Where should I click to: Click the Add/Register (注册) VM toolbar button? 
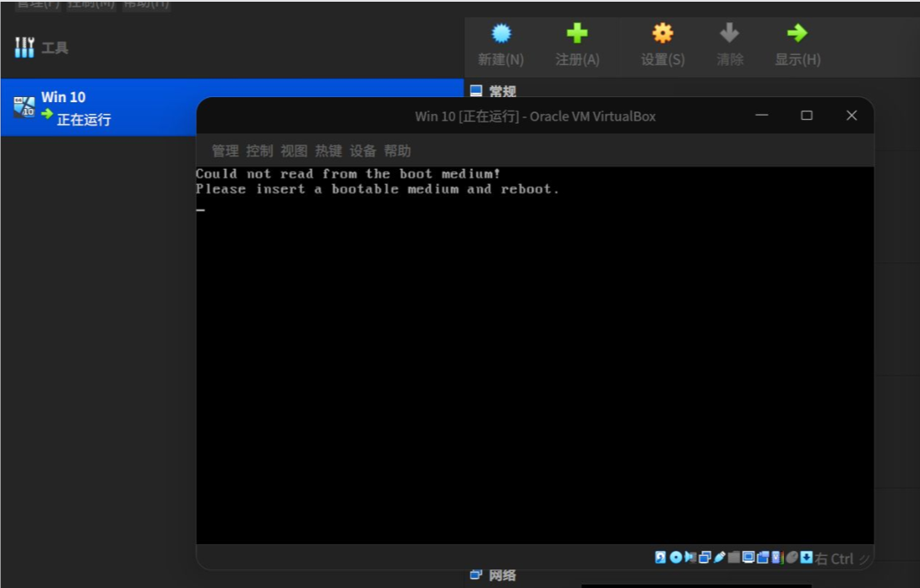point(577,45)
